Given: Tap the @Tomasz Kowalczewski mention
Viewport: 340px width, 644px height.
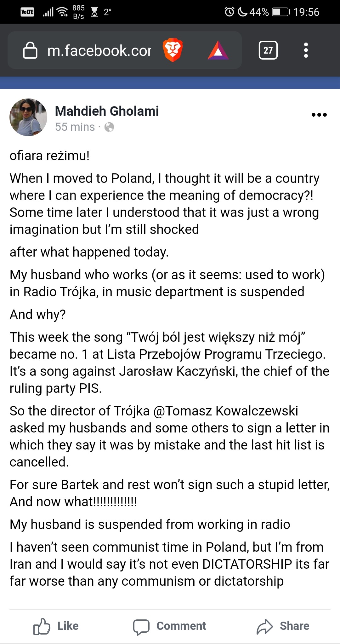Looking at the screenshot, I should point(225,411).
